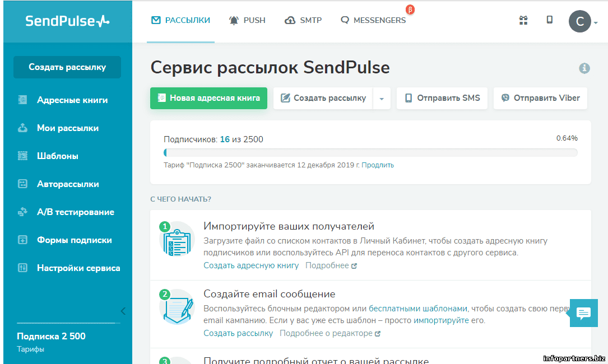The height and width of the screenshot is (364, 608).
Task: Open Настройки сервиса in the sidebar
Action: (78, 268)
